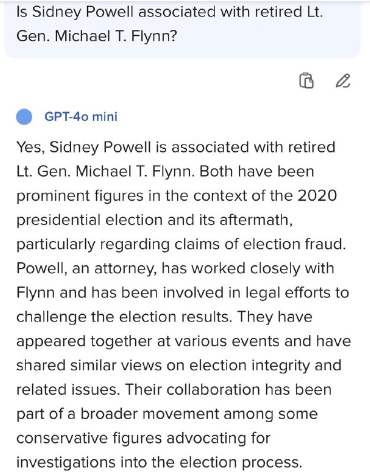Click 'conservative figures' in the response
This screenshot has width=370, height=476.
click(89, 438)
